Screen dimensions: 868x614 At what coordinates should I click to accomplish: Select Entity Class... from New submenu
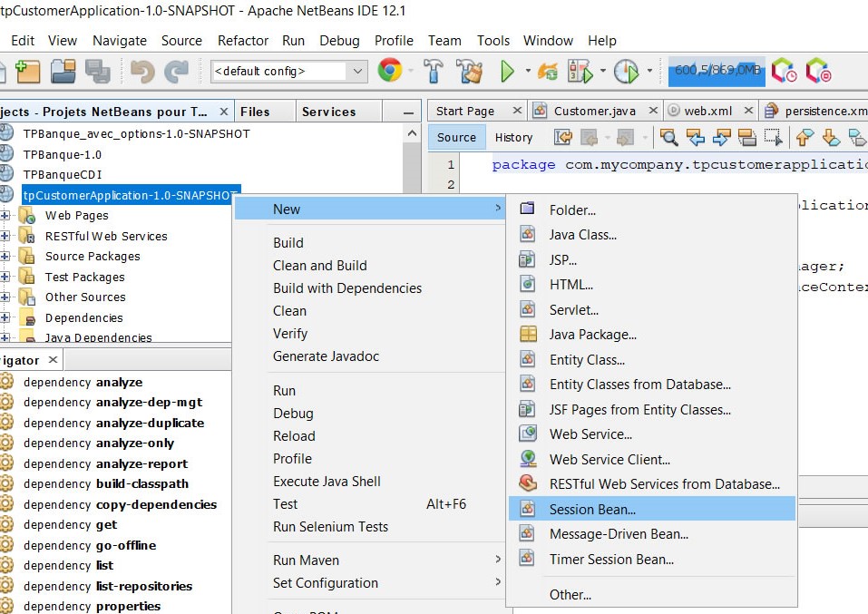(651, 359)
